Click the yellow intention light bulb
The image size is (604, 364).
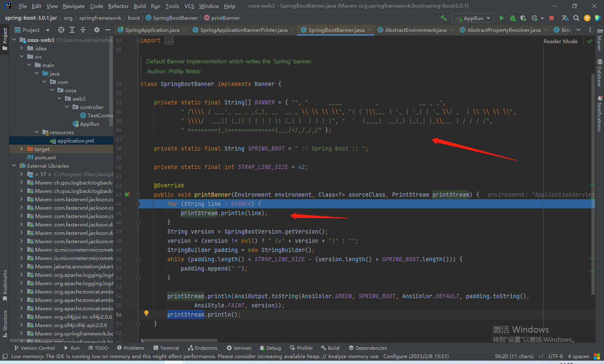pyautogui.click(x=146, y=313)
